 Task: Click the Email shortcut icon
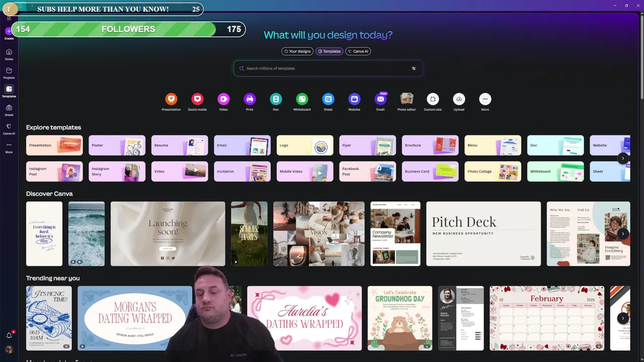380,99
